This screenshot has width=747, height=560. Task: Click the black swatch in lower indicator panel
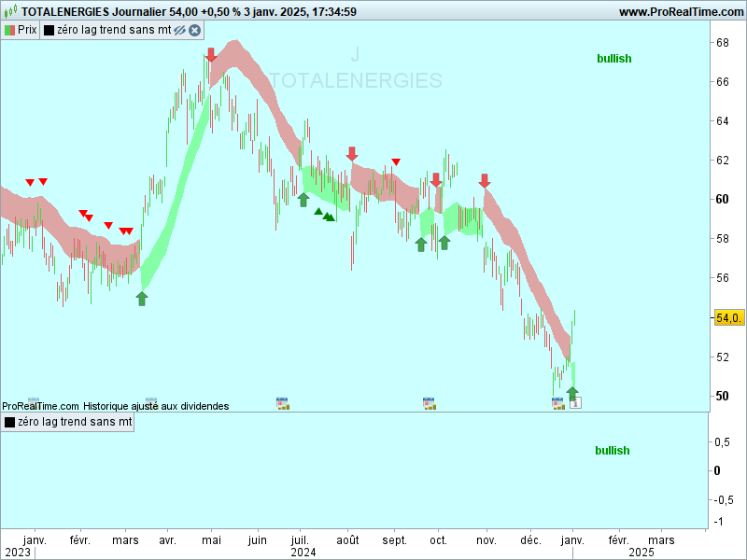tap(9, 422)
